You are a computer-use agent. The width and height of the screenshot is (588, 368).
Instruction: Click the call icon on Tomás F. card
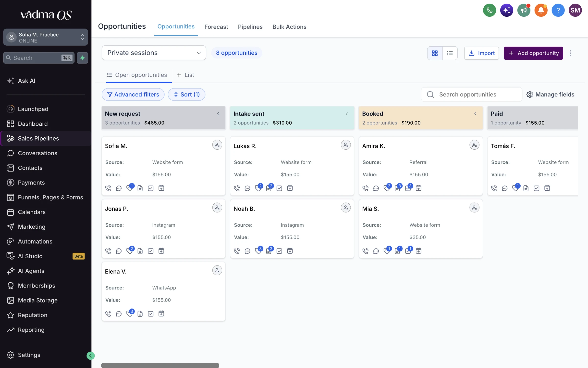pyautogui.click(x=494, y=188)
